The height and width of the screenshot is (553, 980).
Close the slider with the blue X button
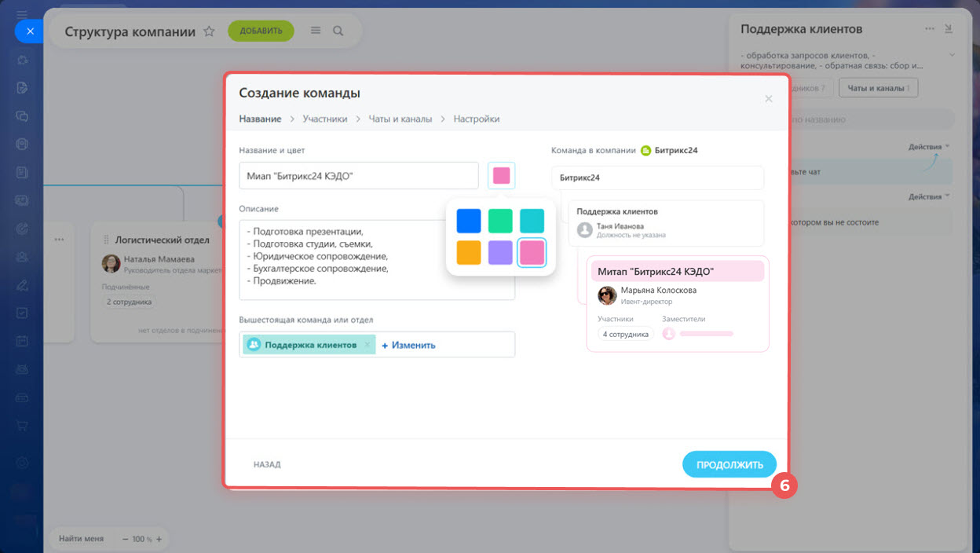29,31
